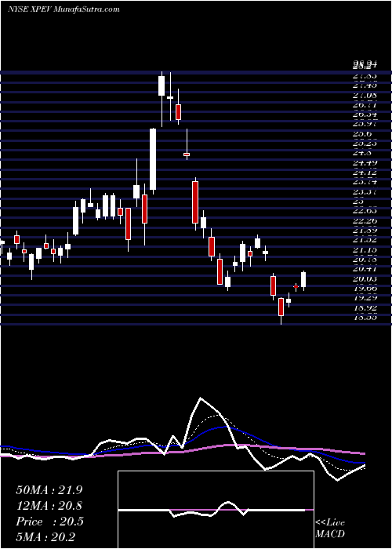The height and width of the screenshot is (549, 392).
Task: Click the 24.12 price axis label
Action: 365,173
